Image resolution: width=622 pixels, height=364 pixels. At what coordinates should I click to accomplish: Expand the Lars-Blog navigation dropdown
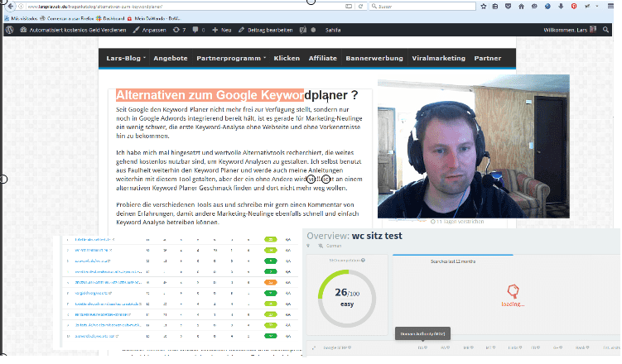click(126, 58)
